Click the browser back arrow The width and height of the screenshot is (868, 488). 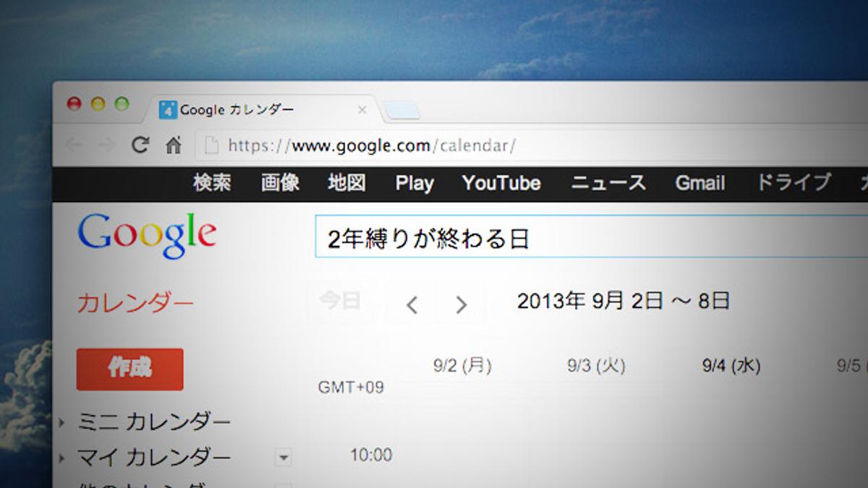[74, 145]
